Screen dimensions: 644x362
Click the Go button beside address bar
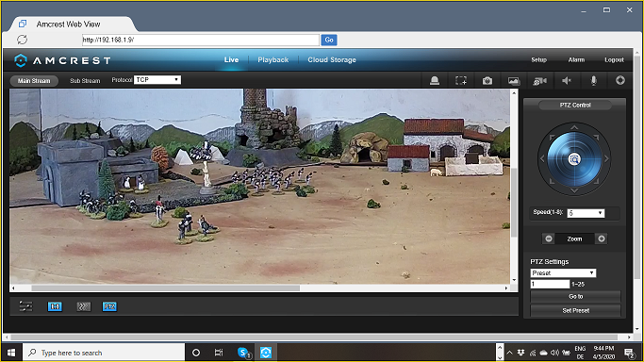tap(329, 40)
